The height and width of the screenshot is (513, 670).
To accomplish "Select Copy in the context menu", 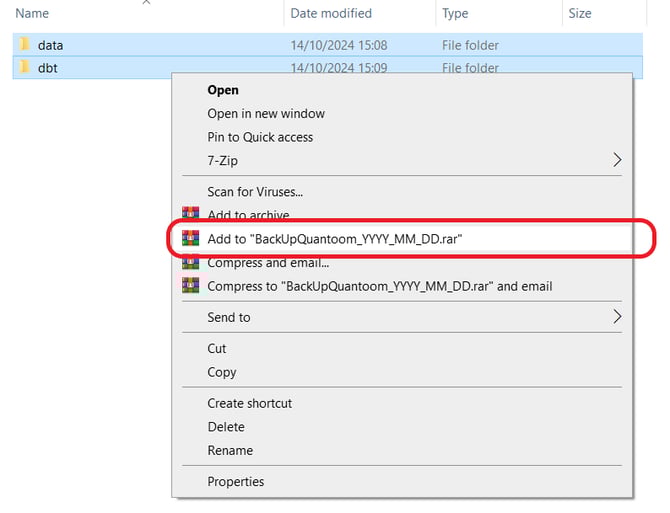I will coord(222,372).
